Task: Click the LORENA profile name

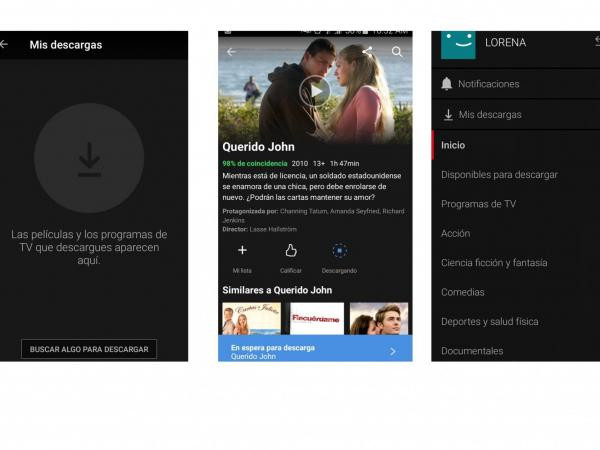Action: (505, 42)
